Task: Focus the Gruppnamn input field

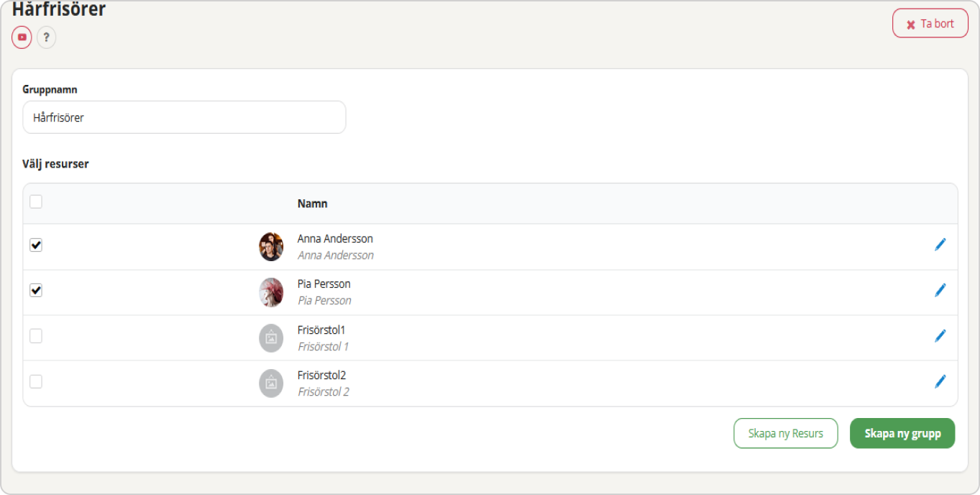Action: [x=184, y=117]
